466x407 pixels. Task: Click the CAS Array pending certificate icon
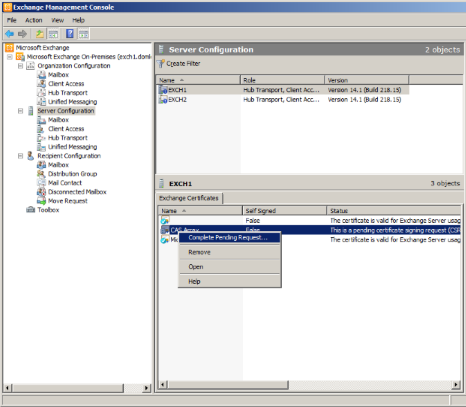tap(165, 230)
